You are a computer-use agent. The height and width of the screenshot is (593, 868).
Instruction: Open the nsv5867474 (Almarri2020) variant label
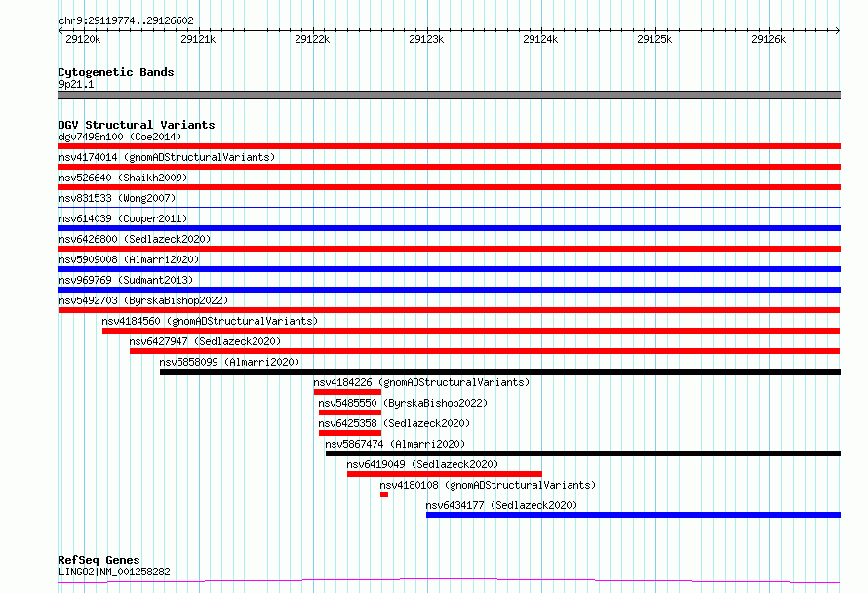tap(395, 444)
